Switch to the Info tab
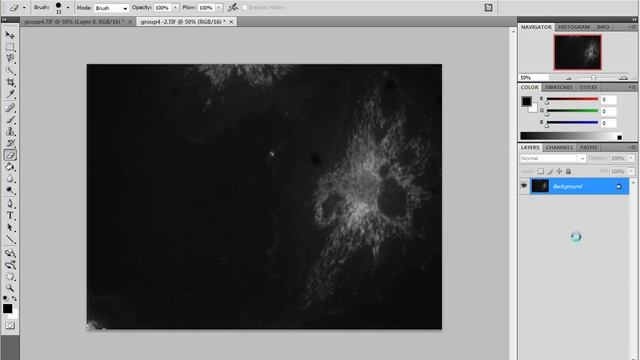The height and width of the screenshot is (360, 640). pyautogui.click(x=603, y=27)
